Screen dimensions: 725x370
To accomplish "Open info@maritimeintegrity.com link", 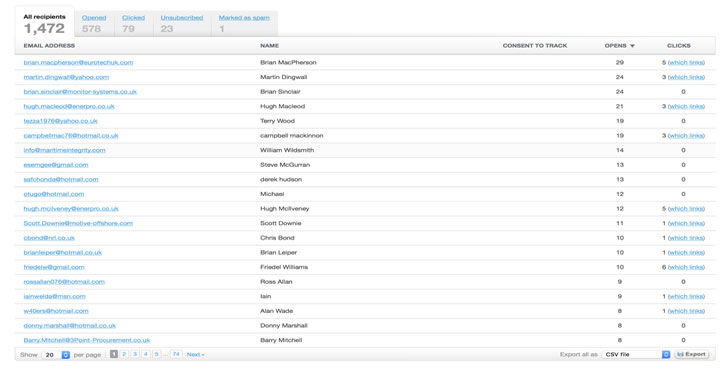I will point(64,150).
